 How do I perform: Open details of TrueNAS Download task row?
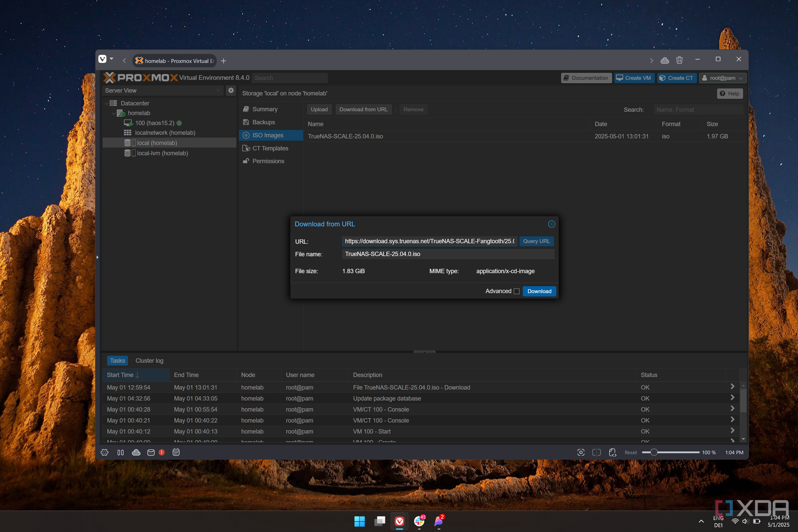[732, 386]
